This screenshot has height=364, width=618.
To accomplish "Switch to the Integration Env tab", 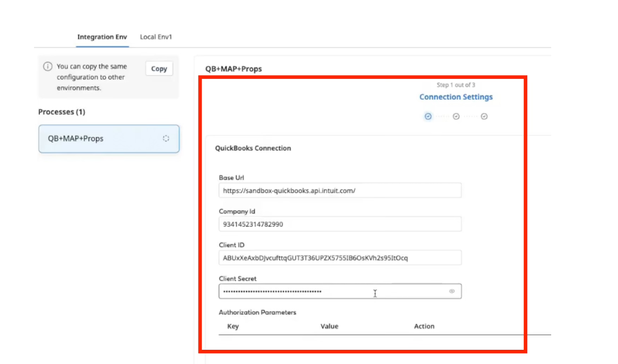I will (102, 37).
